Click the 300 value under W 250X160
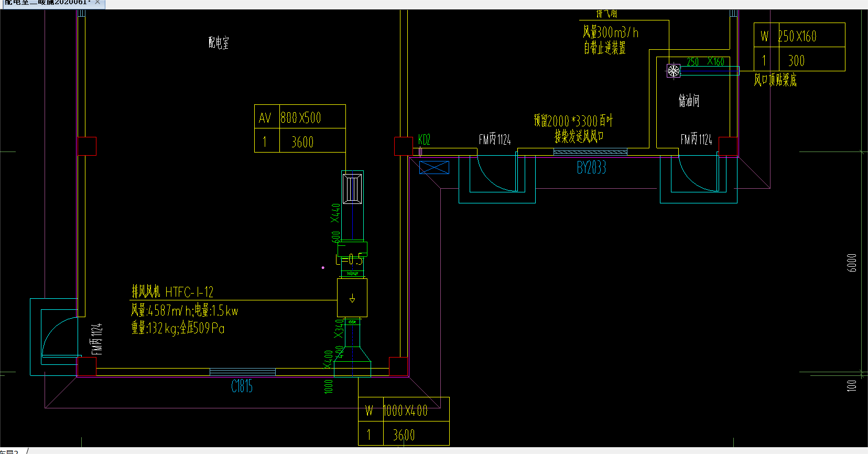 796,61
